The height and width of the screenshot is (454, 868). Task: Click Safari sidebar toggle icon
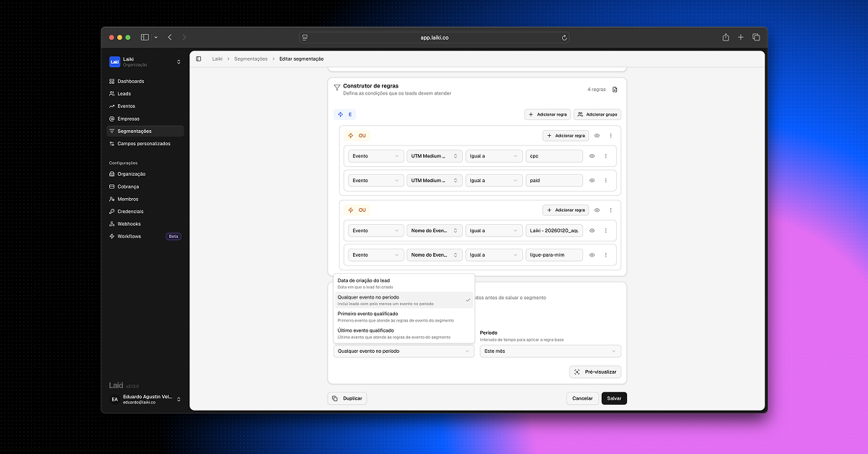point(145,37)
